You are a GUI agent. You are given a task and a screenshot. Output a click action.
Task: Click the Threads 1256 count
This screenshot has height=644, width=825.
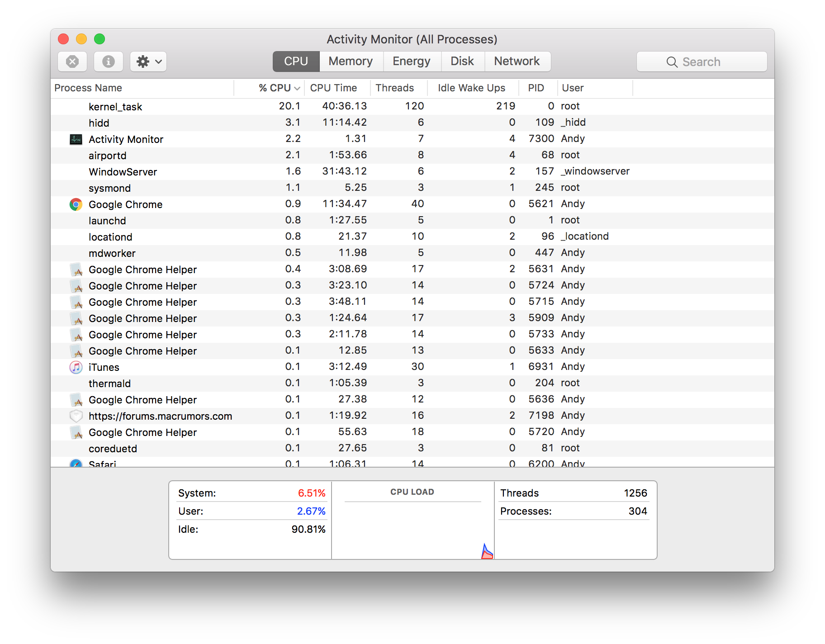pyautogui.click(x=635, y=493)
